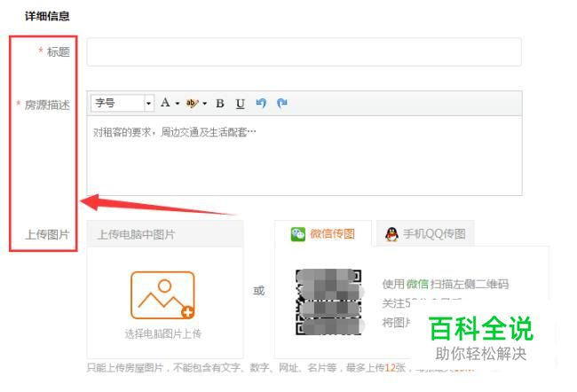Click the font color A icon
The image size is (577, 392).
(165, 103)
